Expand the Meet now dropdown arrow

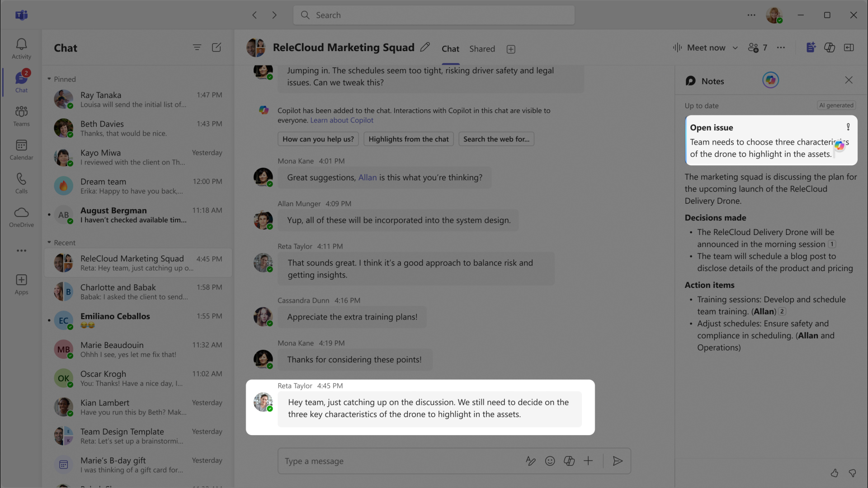point(735,48)
